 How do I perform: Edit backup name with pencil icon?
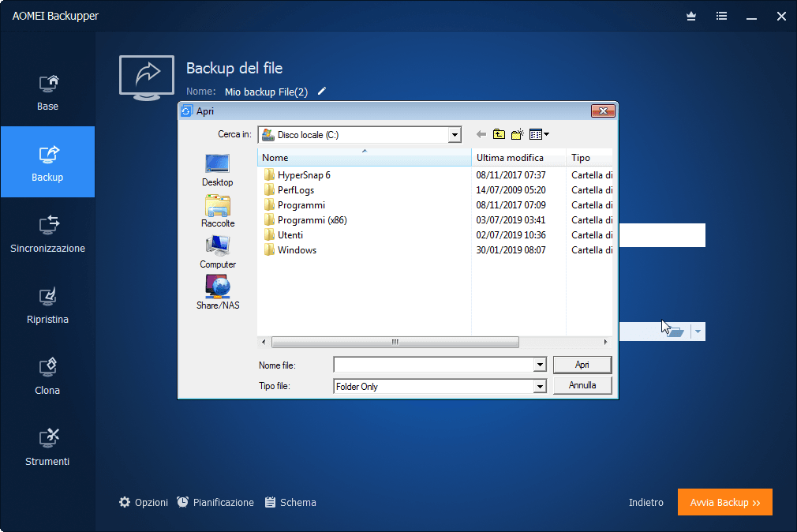click(x=322, y=91)
